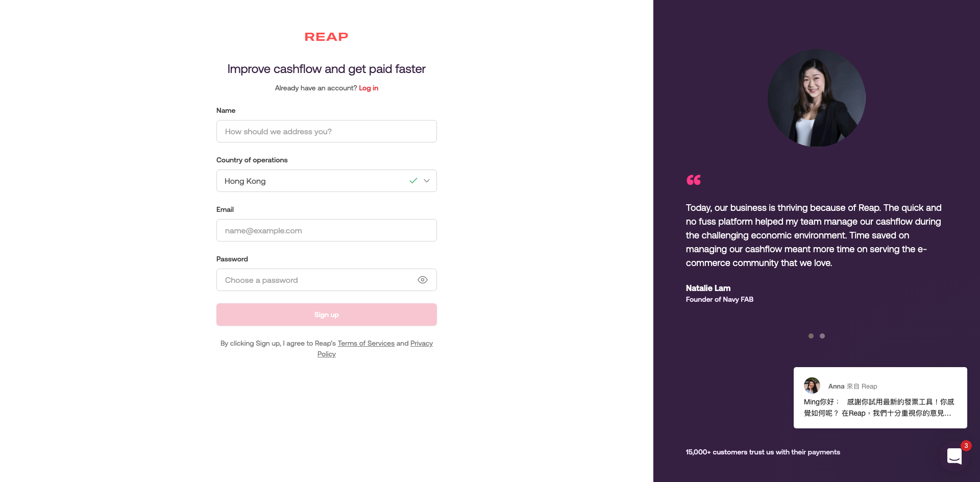Open the Privacy Policy link
980x482 pixels.
click(421, 343)
